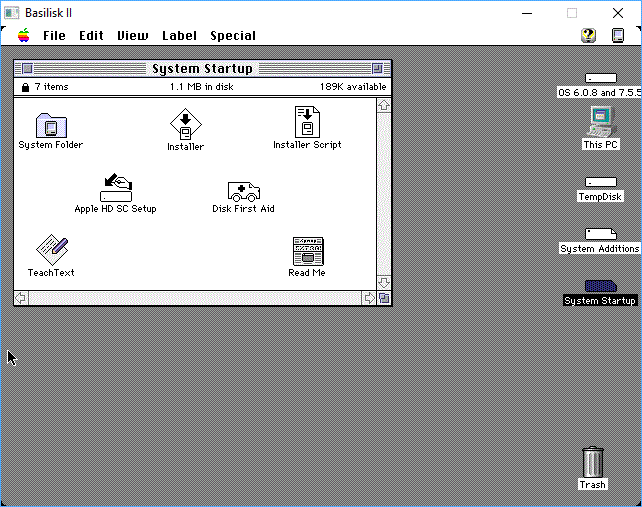Open the View menu
The image size is (642, 507).
click(x=133, y=36)
